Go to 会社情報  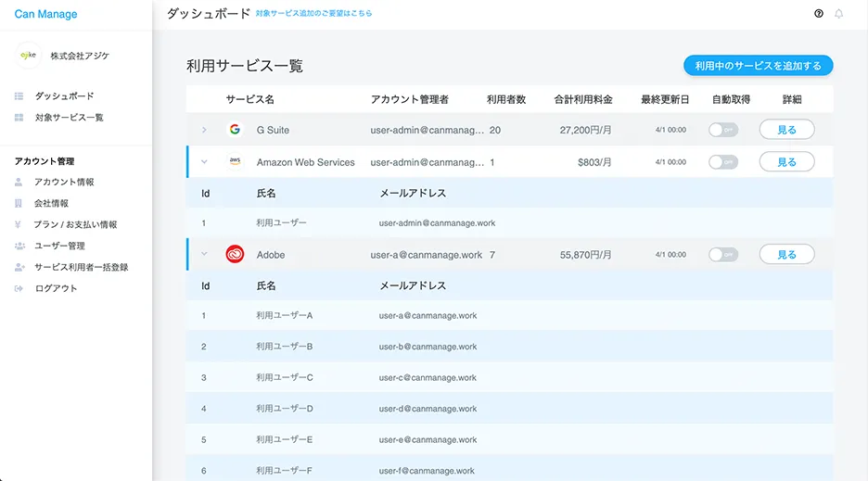click(52, 203)
